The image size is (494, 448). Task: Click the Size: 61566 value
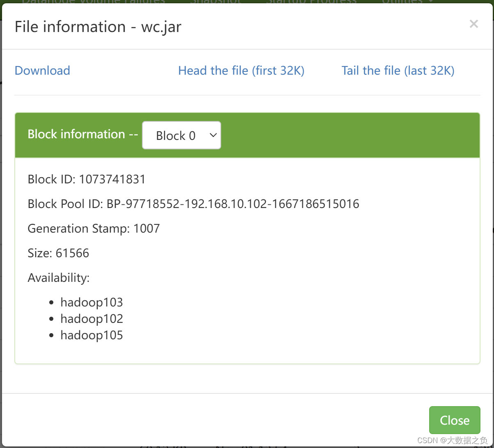(58, 253)
